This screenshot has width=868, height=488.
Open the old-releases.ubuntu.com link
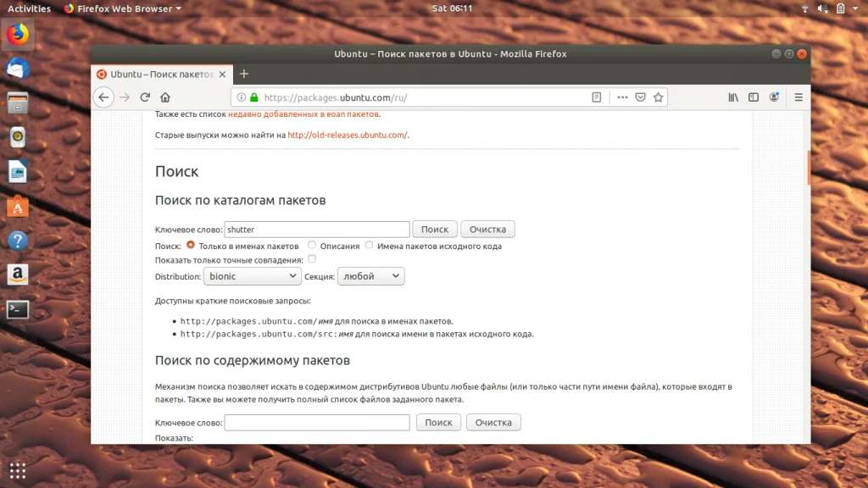point(347,135)
